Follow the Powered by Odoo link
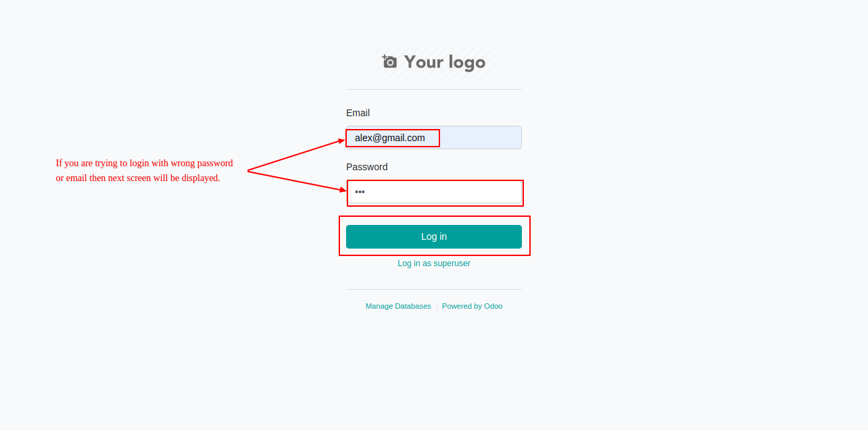The width and height of the screenshot is (868, 431). point(472,306)
